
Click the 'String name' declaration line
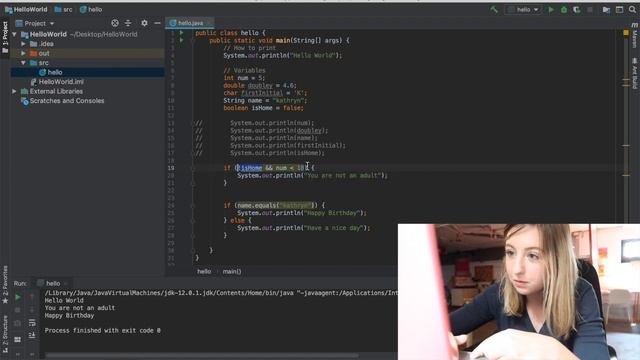coord(264,100)
